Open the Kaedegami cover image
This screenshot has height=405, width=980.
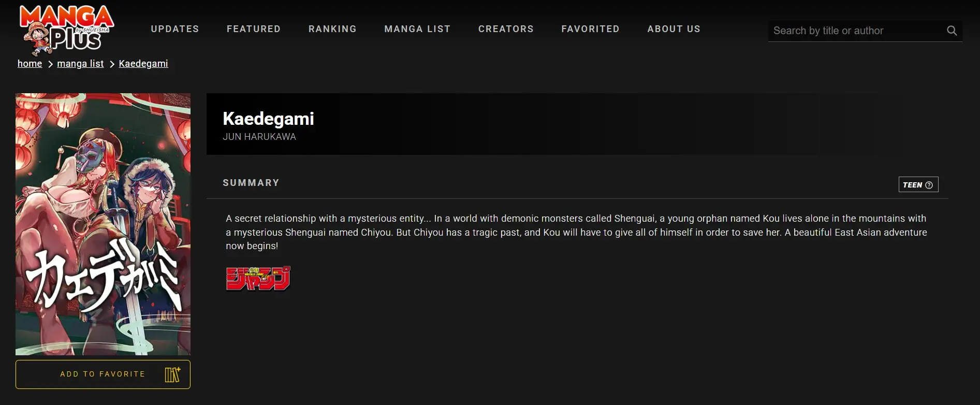tap(103, 224)
